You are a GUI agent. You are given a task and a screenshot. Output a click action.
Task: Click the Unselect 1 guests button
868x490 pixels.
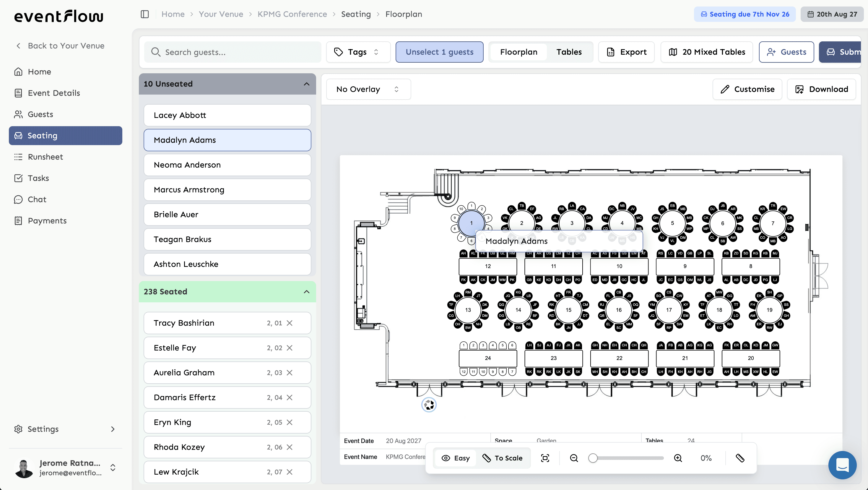click(x=439, y=52)
